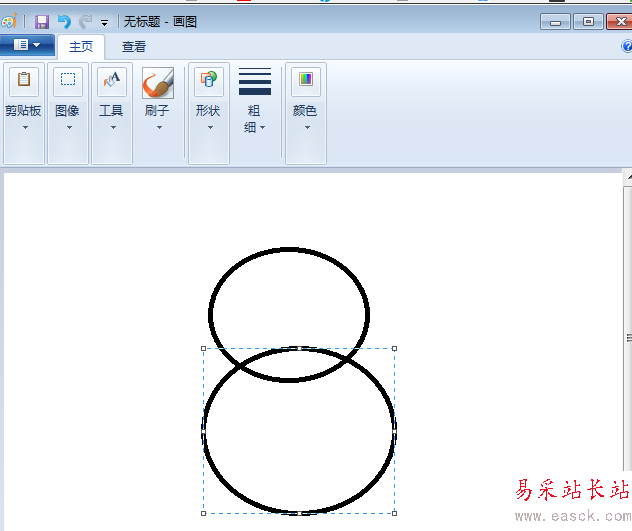Click the 颜色 color palette icon
632x531 pixels.
click(306, 81)
